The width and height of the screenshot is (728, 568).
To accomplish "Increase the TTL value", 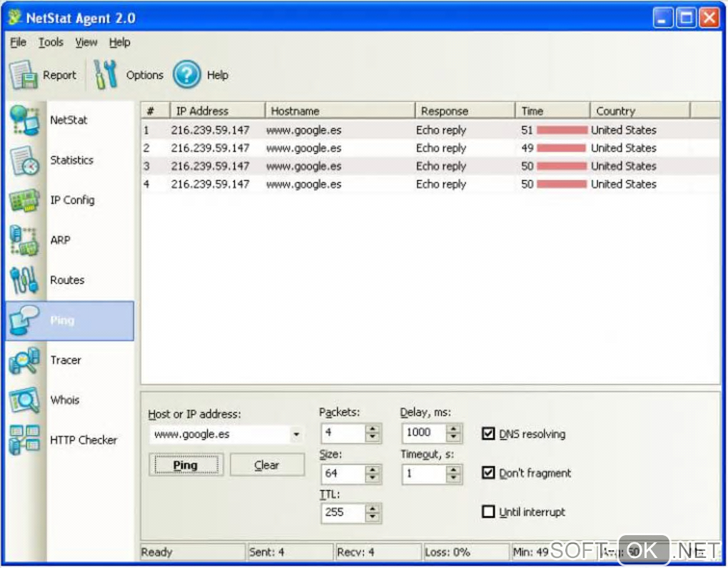I will [x=373, y=509].
